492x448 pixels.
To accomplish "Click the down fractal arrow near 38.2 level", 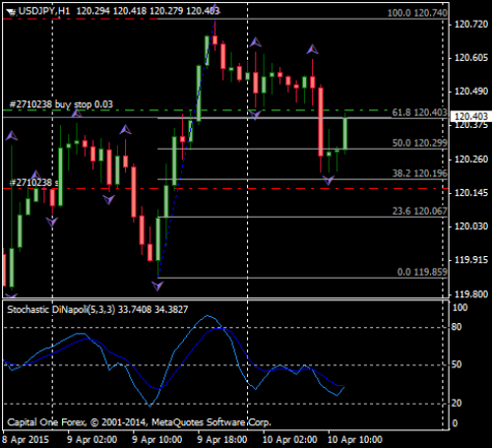I will [328, 180].
